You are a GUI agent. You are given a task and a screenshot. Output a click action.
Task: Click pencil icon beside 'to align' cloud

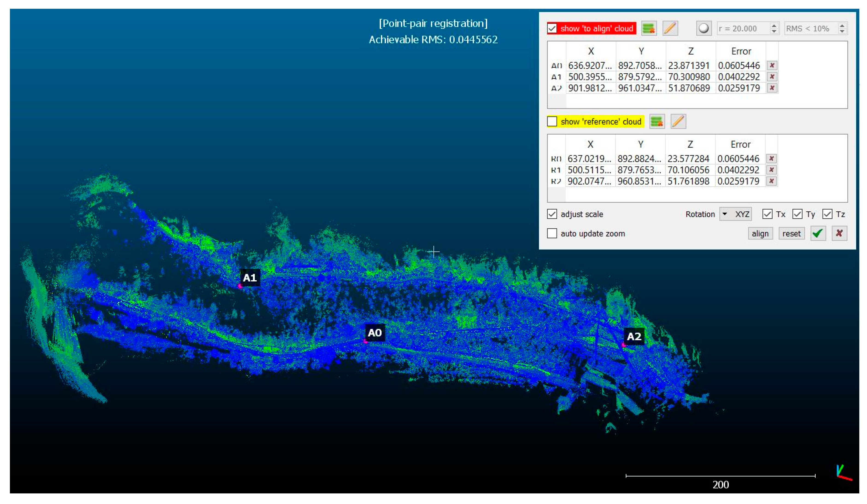(670, 28)
